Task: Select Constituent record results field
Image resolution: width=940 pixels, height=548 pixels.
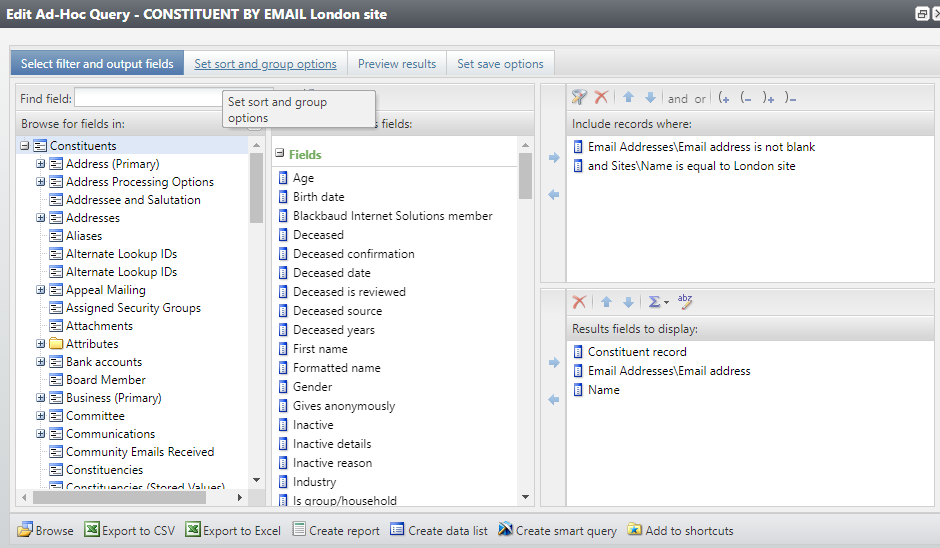Action: [637, 352]
